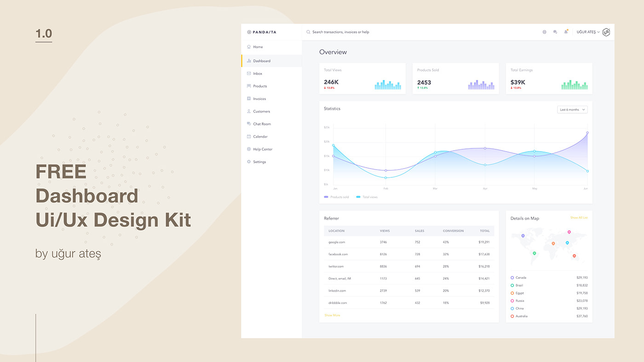Click the purple map pin over Canada
644x362 pixels.
click(x=523, y=236)
